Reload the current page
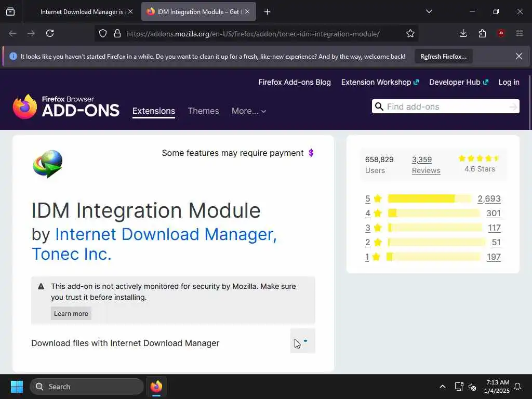This screenshot has width=532, height=399. click(x=50, y=33)
